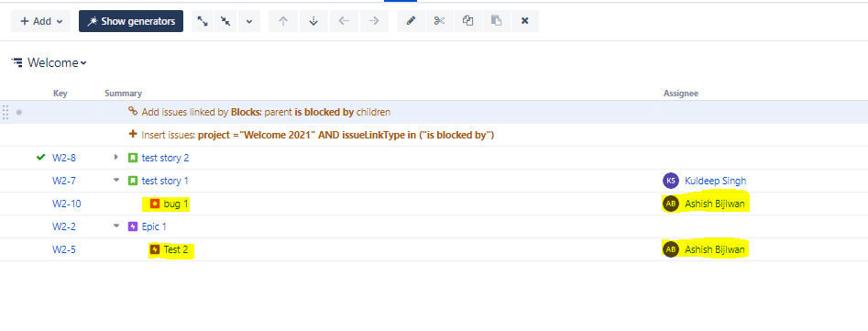Click the paste clipboard icon

[497, 21]
